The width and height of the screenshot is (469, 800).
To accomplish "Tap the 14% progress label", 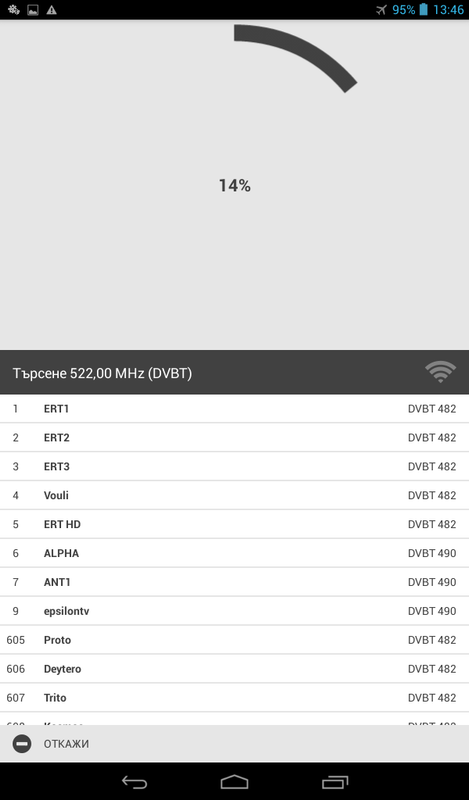I will (235, 186).
